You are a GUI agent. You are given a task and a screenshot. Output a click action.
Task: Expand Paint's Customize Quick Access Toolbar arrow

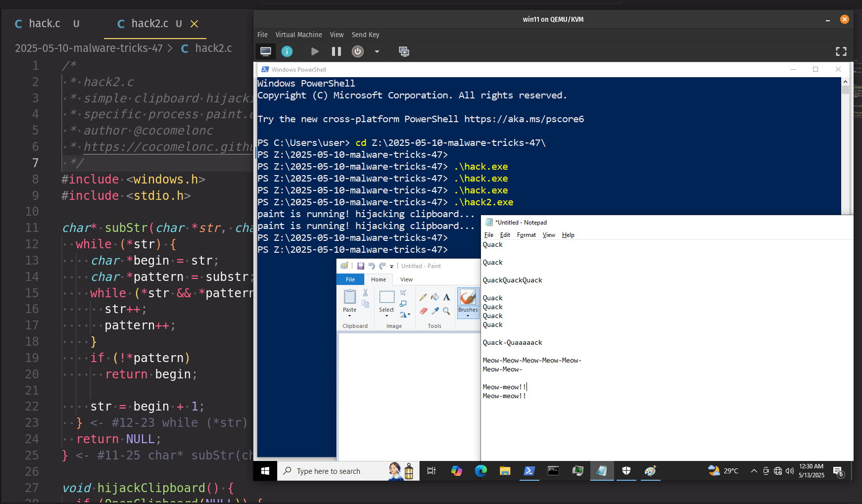coord(391,267)
